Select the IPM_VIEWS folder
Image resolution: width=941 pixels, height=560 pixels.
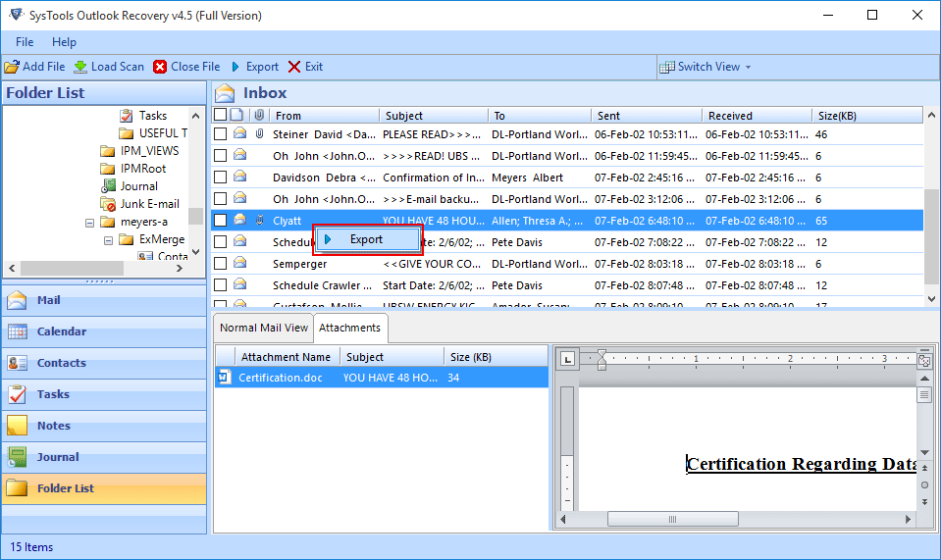(x=149, y=150)
